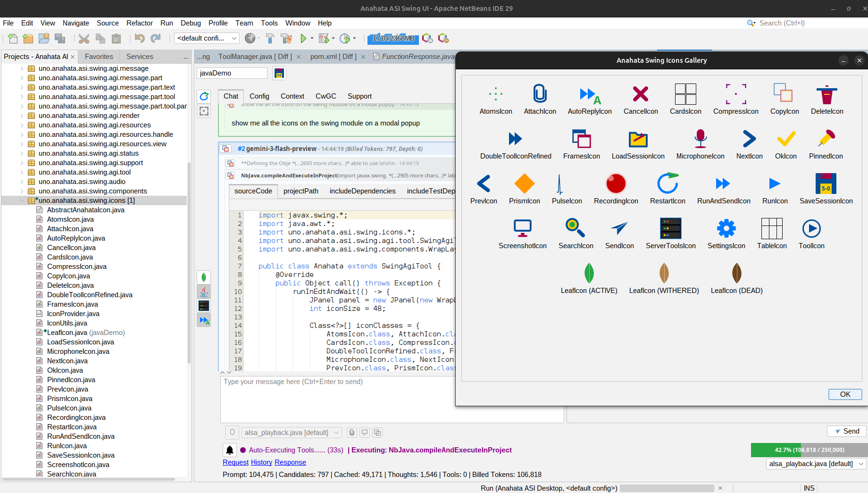
Task: Select the MicrophoneIcon in the icons gallery
Action: [x=700, y=138]
